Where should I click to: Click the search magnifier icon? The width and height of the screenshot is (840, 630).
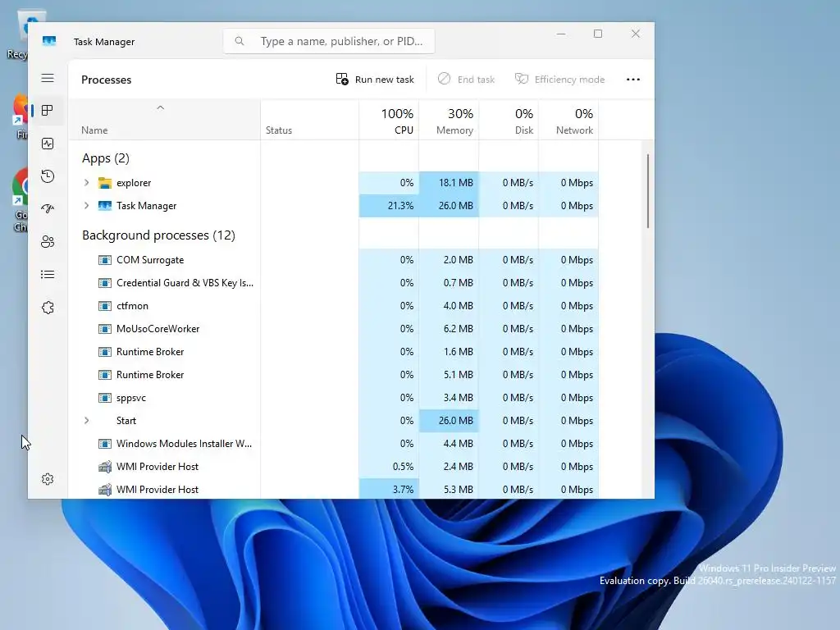(240, 41)
